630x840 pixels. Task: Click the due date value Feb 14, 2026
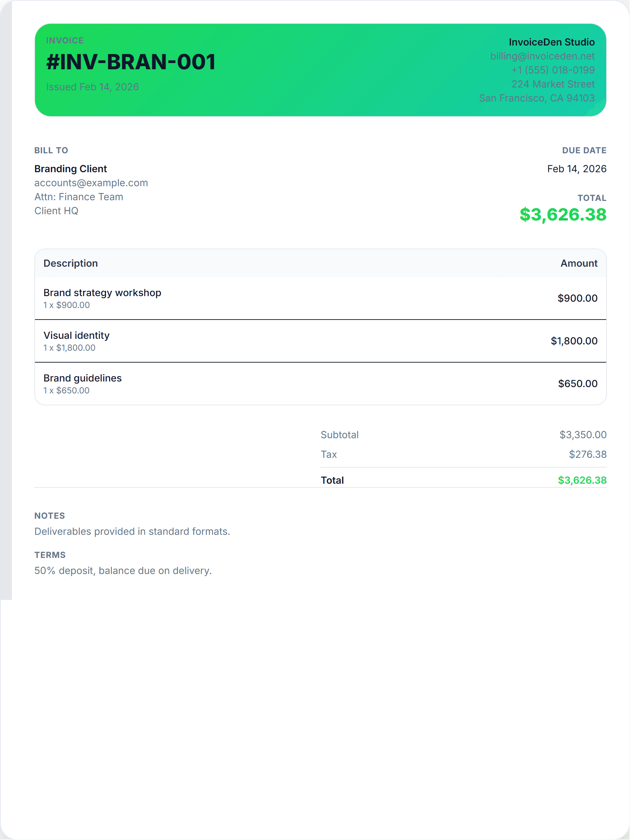576,169
